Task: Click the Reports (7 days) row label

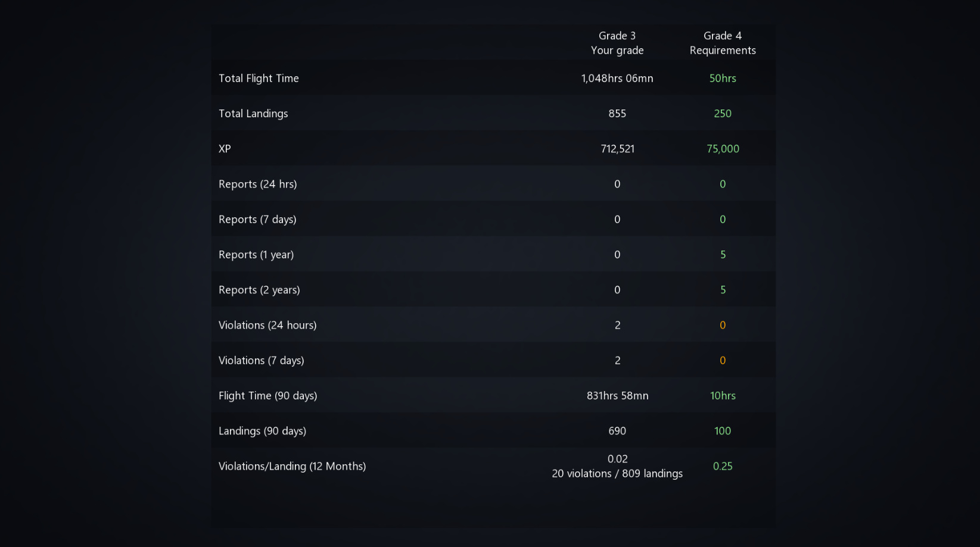Action: [257, 219]
